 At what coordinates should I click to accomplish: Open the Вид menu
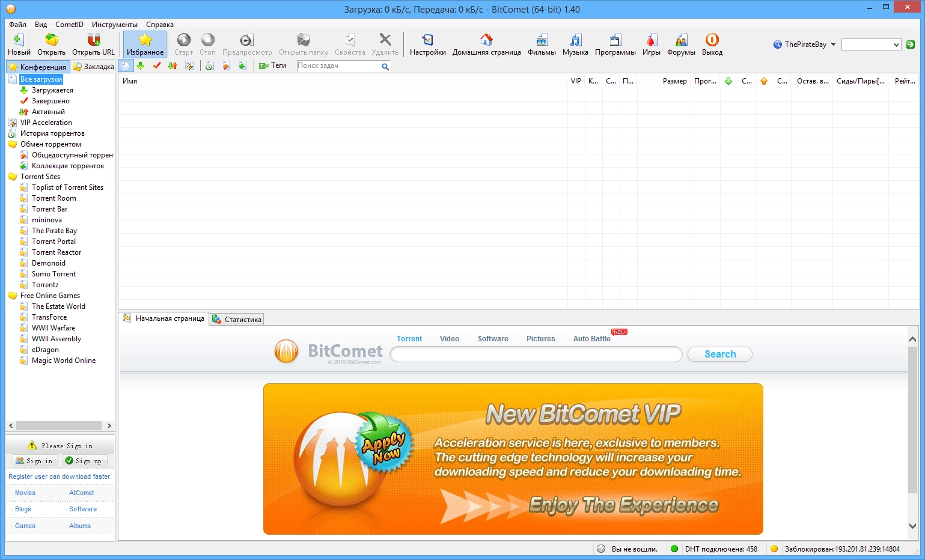41,25
